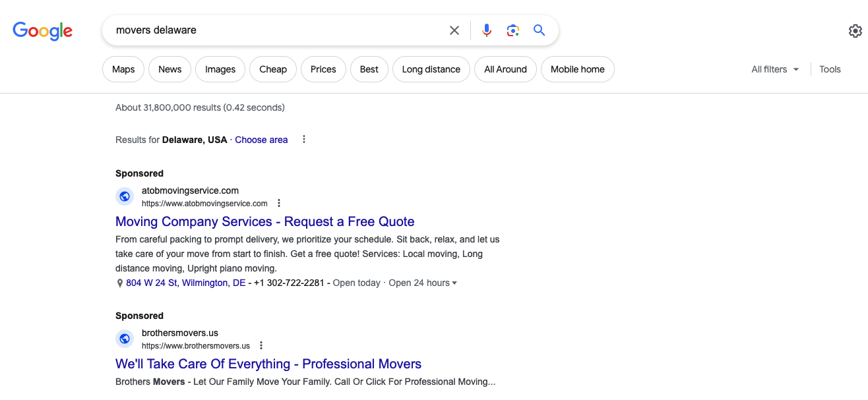Click the globe favicon for atobmovingservice.com
Viewport: 868px width, 400px height.
125,196
